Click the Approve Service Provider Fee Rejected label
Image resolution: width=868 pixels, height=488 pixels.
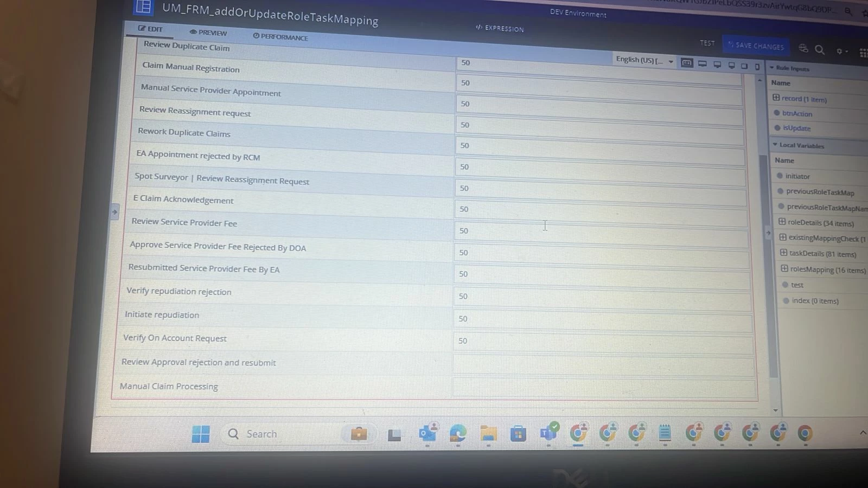click(218, 246)
